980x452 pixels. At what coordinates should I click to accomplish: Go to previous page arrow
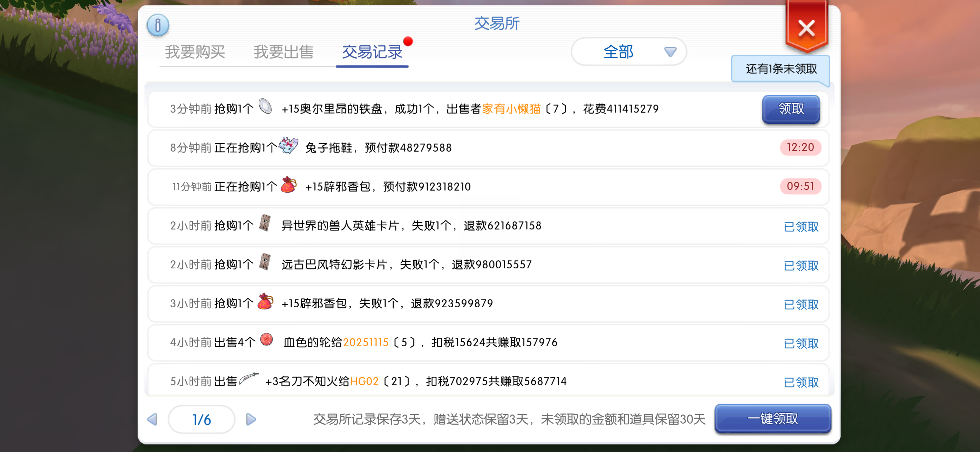pyautogui.click(x=152, y=419)
